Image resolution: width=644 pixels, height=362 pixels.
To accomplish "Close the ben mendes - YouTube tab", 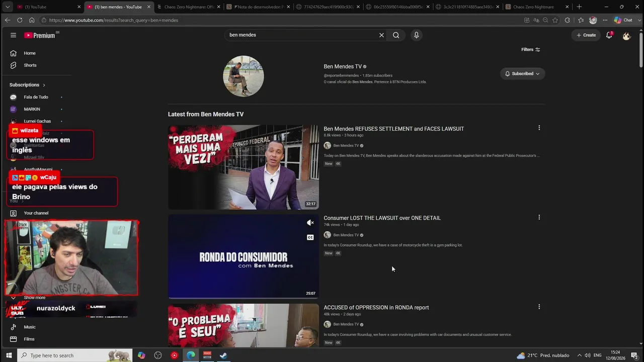I will (x=149, y=7).
